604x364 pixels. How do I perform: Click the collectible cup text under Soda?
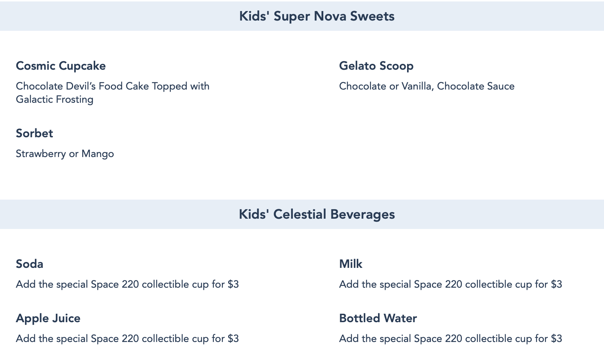127,284
